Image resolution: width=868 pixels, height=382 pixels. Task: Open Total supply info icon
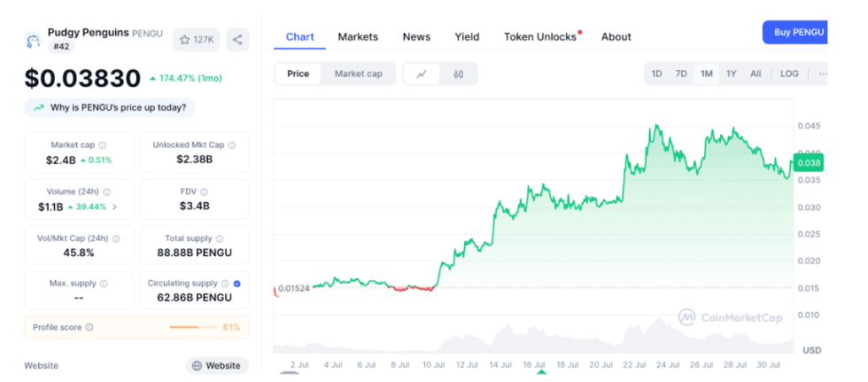220,239
